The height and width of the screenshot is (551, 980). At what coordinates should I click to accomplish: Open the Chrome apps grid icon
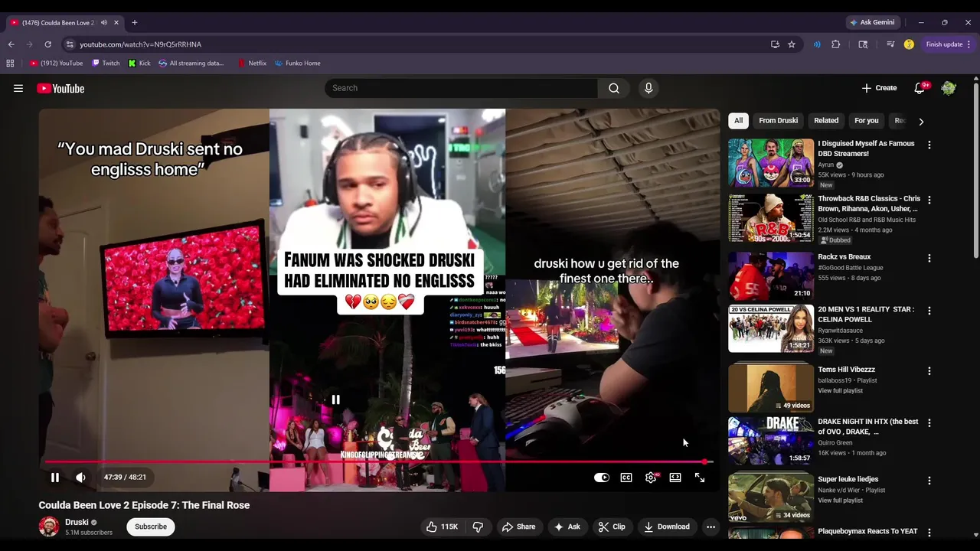tap(11, 64)
